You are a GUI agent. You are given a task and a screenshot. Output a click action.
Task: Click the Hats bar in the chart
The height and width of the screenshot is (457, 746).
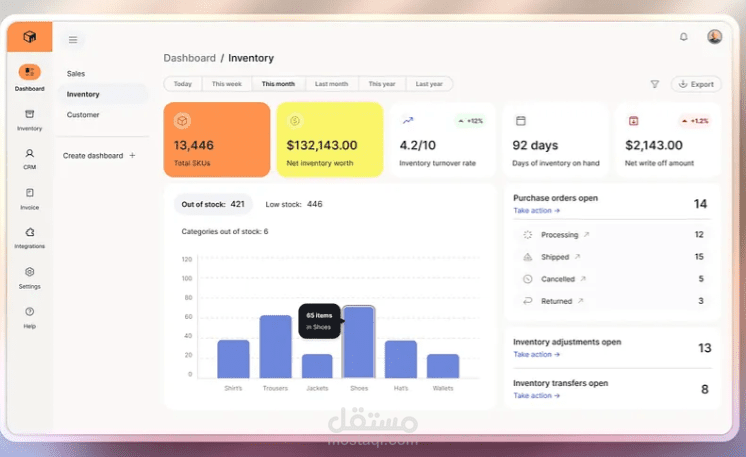click(401, 360)
